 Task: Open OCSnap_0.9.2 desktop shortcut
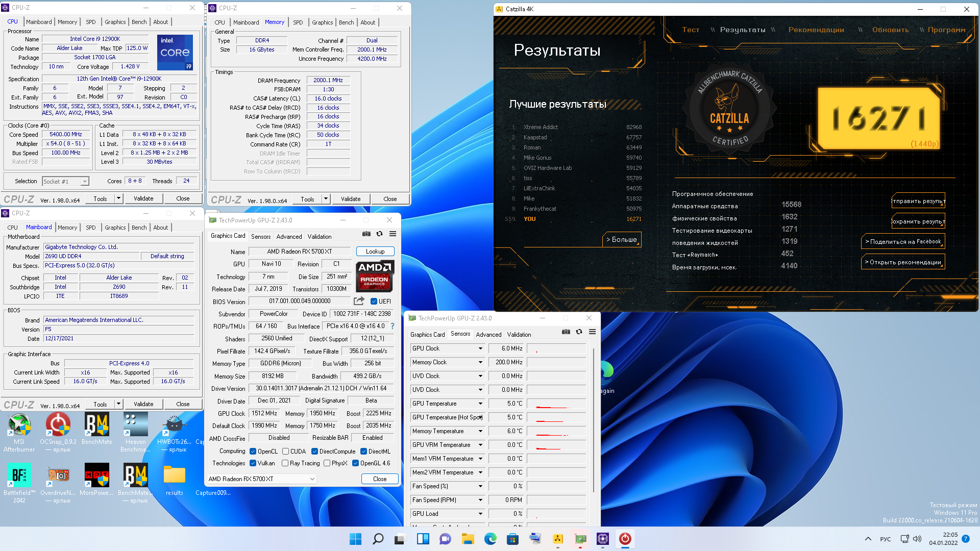point(58,432)
